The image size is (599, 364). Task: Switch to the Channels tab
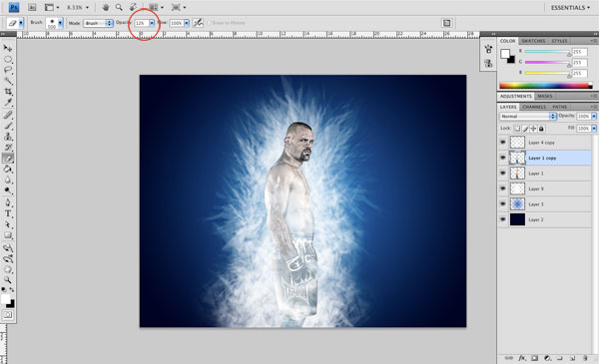pos(534,107)
